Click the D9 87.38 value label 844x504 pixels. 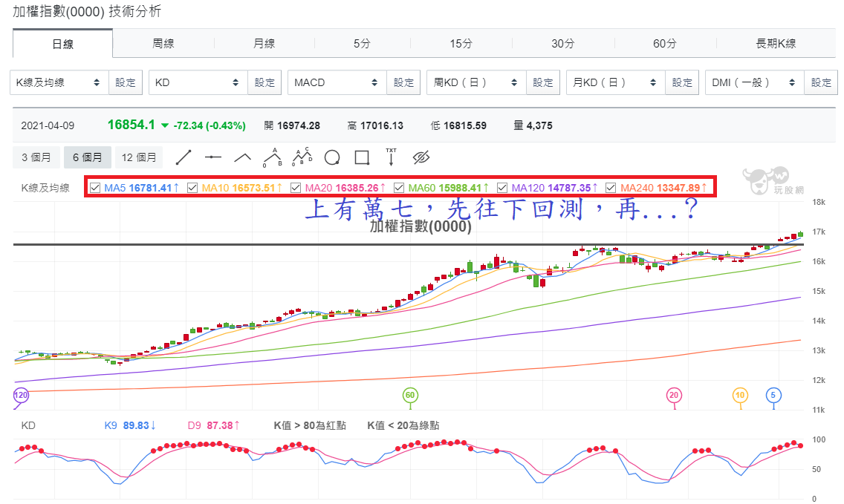click(x=214, y=425)
